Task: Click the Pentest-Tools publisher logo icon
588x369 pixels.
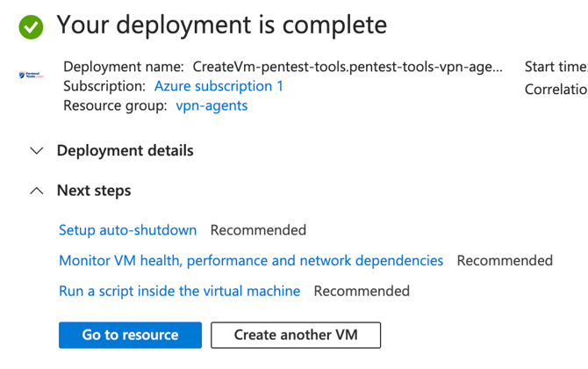Action: [31, 76]
